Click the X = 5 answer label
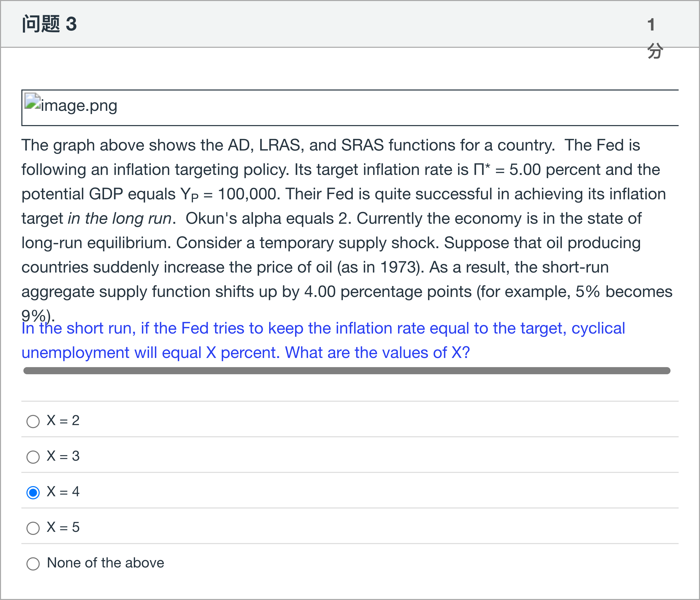This screenshot has width=700, height=600. [x=63, y=527]
